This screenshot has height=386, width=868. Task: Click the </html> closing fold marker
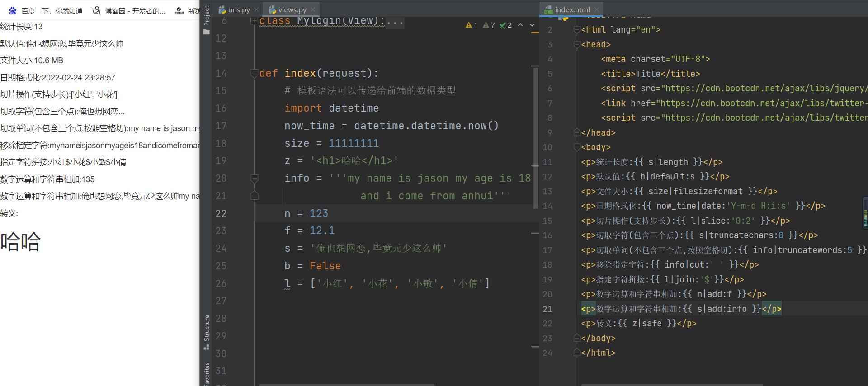point(577,353)
